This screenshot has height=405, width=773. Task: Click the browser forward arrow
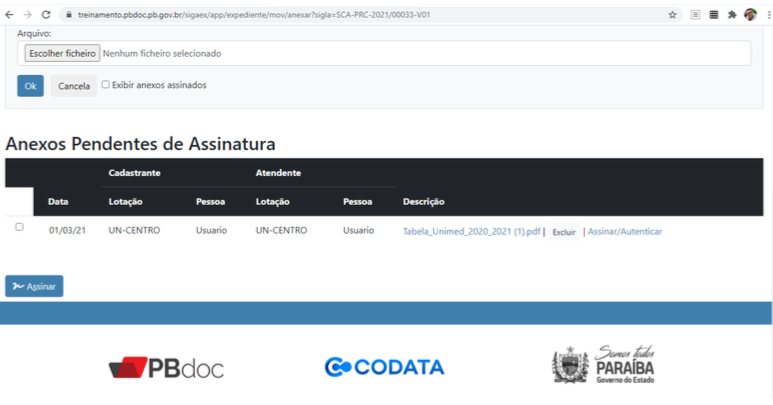(27, 15)
